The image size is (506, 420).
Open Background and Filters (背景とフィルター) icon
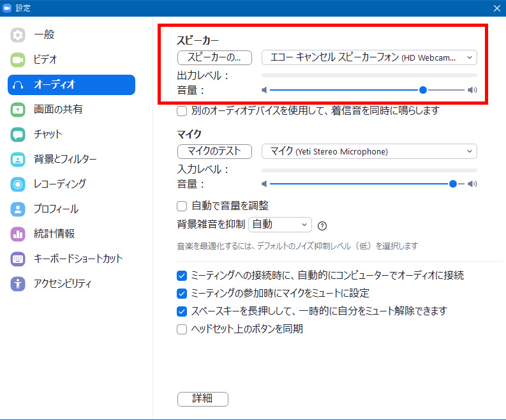tap(18, 160)
